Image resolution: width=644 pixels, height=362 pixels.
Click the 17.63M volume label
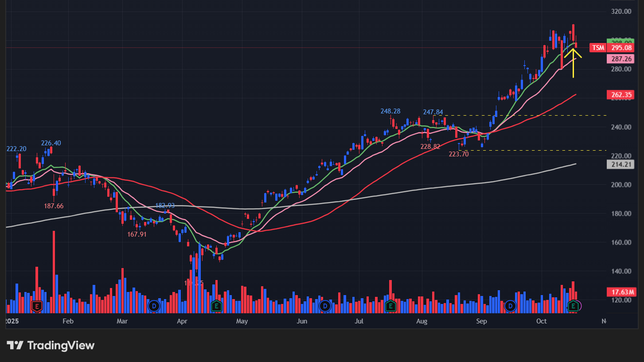620,292
